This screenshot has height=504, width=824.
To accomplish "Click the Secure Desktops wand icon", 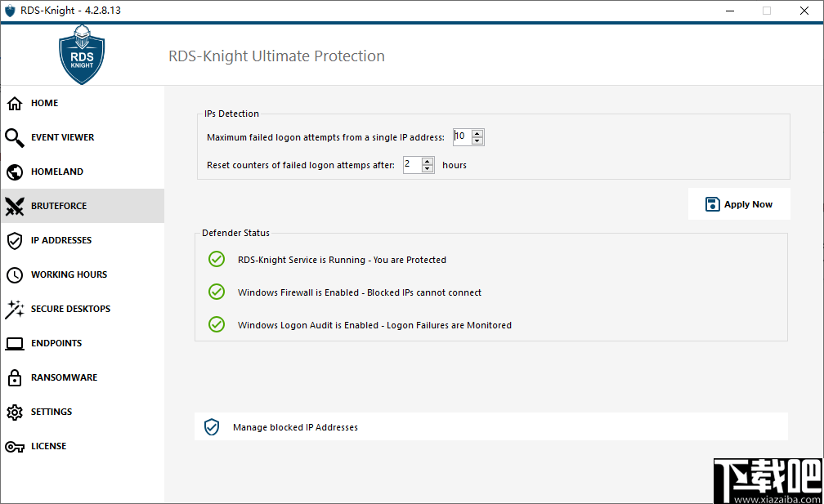I will tap(14, 310).
